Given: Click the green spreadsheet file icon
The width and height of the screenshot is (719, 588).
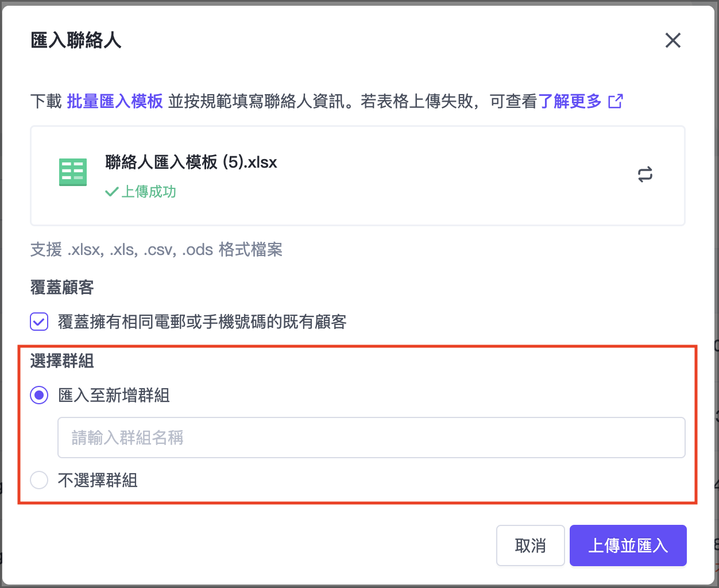Looking at the screenshot, I should (73, 172).
